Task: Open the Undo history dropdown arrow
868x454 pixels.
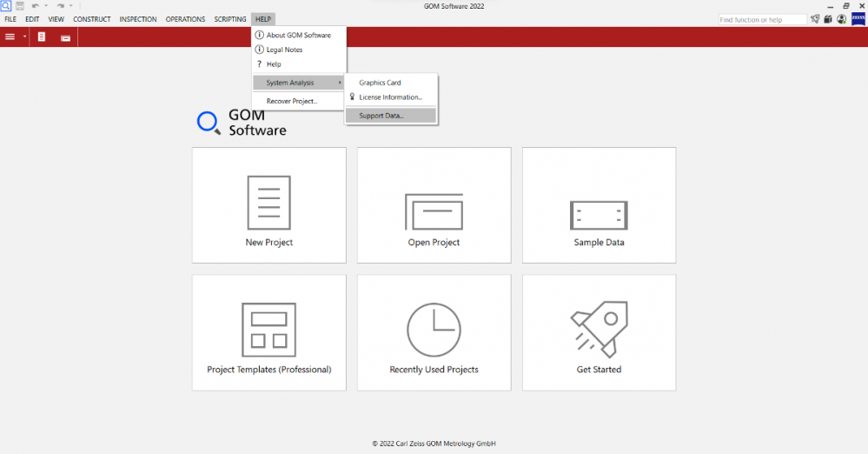Action: pyautogui.click(x=46, y=6)
